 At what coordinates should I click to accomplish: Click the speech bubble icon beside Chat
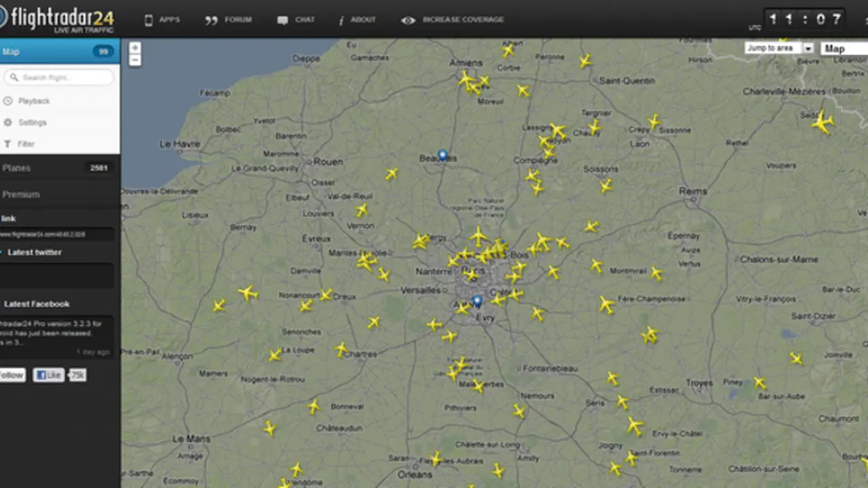pos(282,21)
